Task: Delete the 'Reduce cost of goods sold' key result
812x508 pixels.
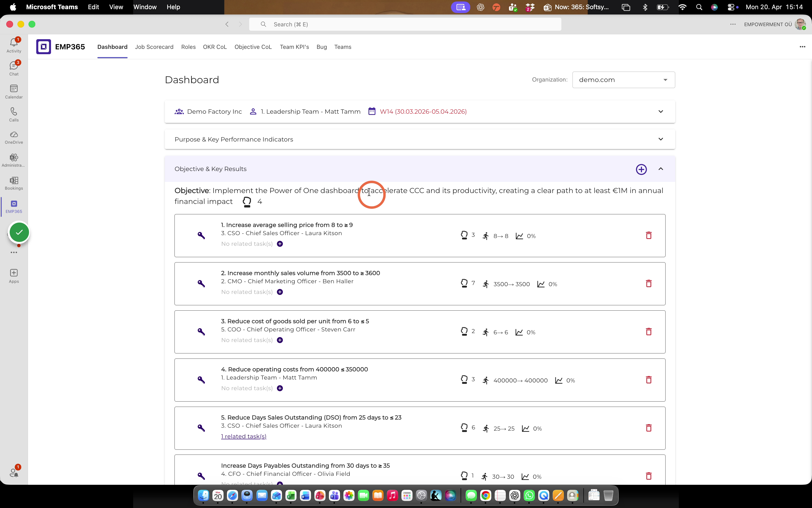Action: [x=649, y=332]
